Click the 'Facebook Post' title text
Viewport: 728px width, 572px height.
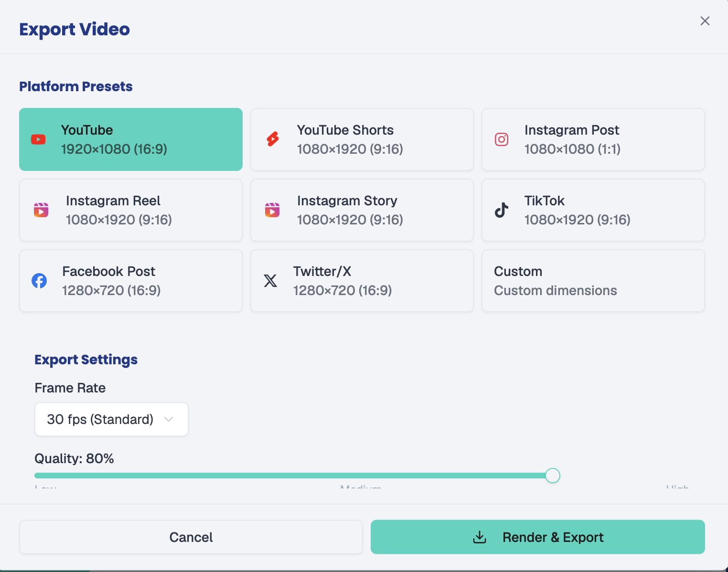tap(109, 271)
